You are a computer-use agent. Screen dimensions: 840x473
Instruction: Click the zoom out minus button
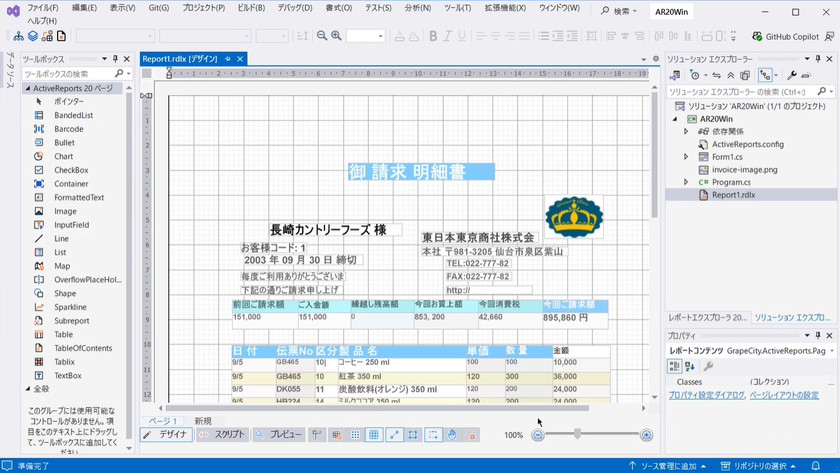click(x=538, y=435)
